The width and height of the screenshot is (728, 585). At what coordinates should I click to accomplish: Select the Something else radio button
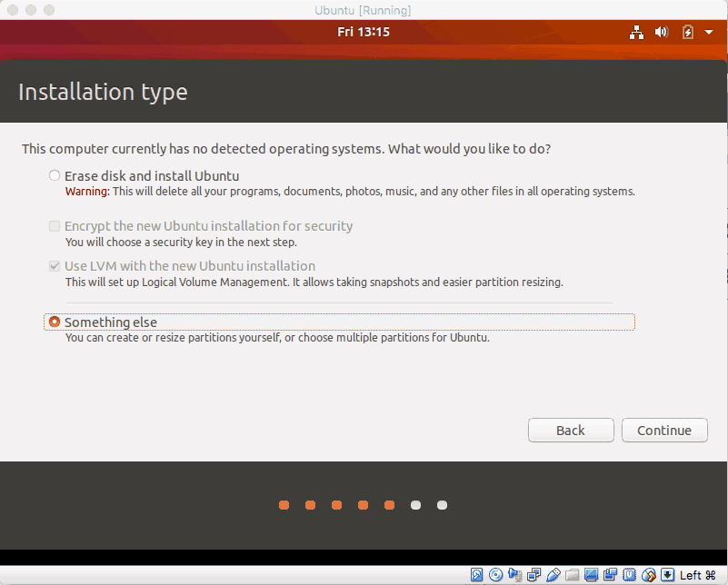coord(55,322)
